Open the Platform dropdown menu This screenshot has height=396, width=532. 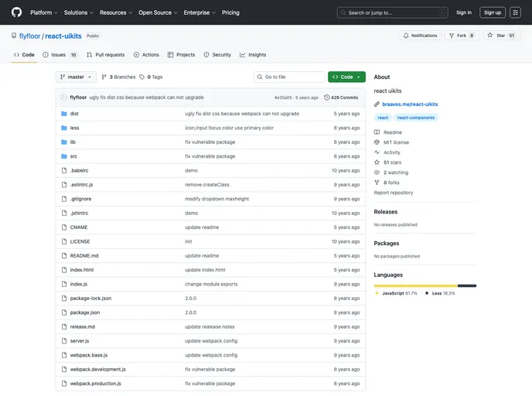[44, 12]
